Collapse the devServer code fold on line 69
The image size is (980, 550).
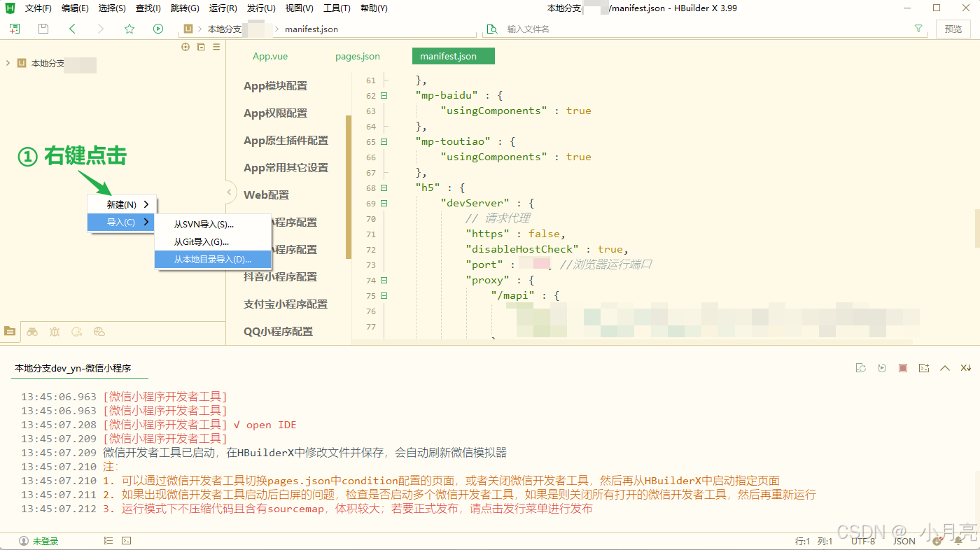click(383, 203)
